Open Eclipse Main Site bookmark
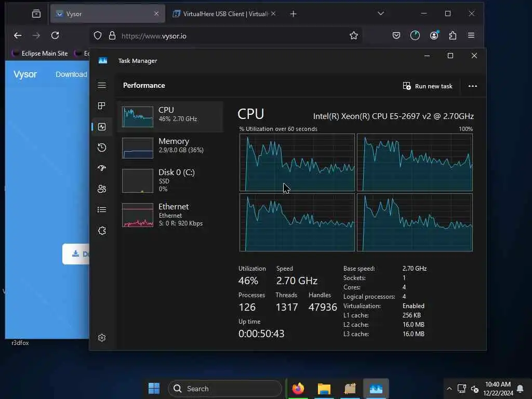This screenshot has height=399, width=532. [40, 54]
